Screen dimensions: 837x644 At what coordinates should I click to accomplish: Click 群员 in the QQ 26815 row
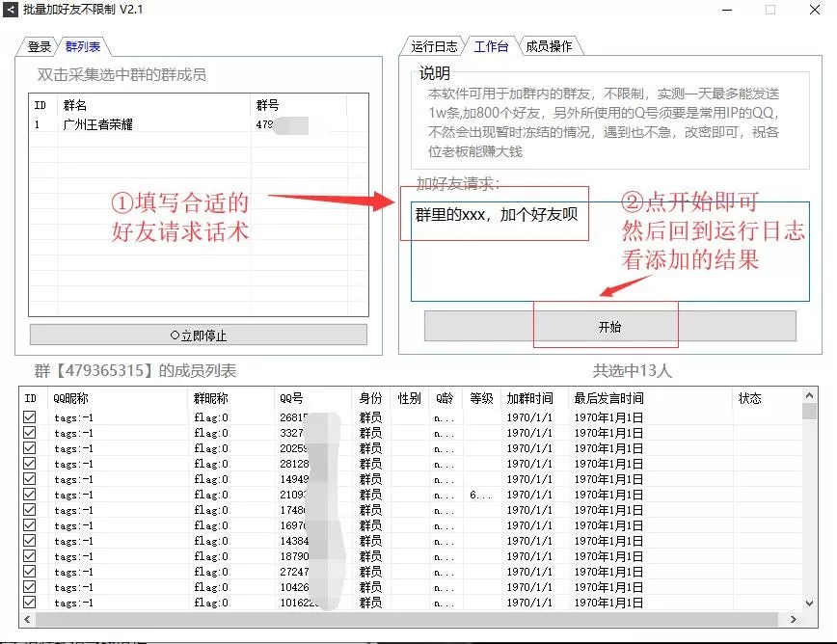[x=370, y=417]
